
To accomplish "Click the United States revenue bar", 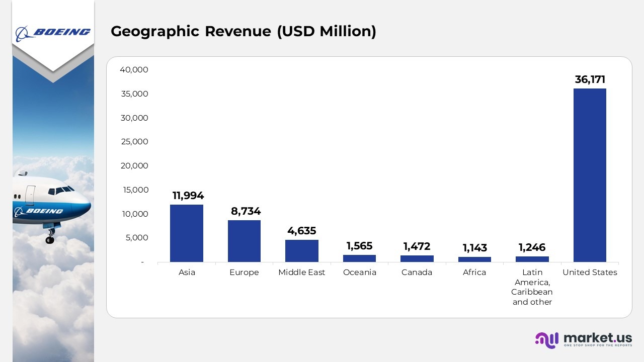I will tap(590, 175).
